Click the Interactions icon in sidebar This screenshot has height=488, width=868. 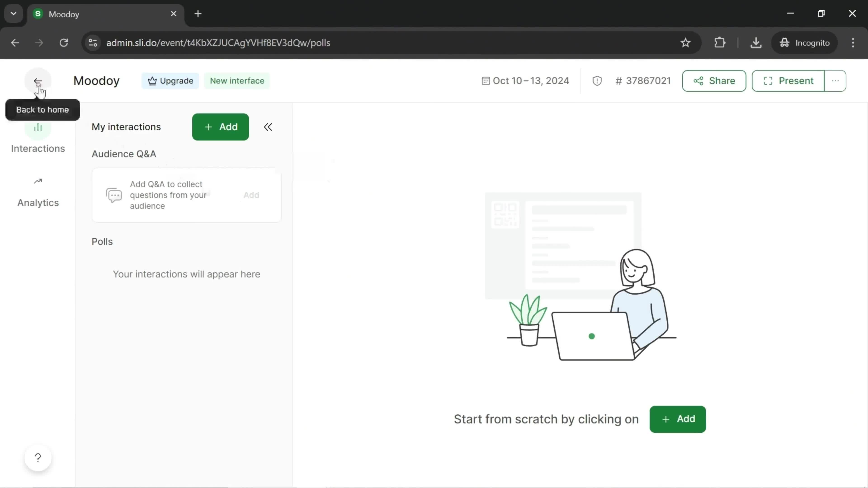(x=38, y=127)
